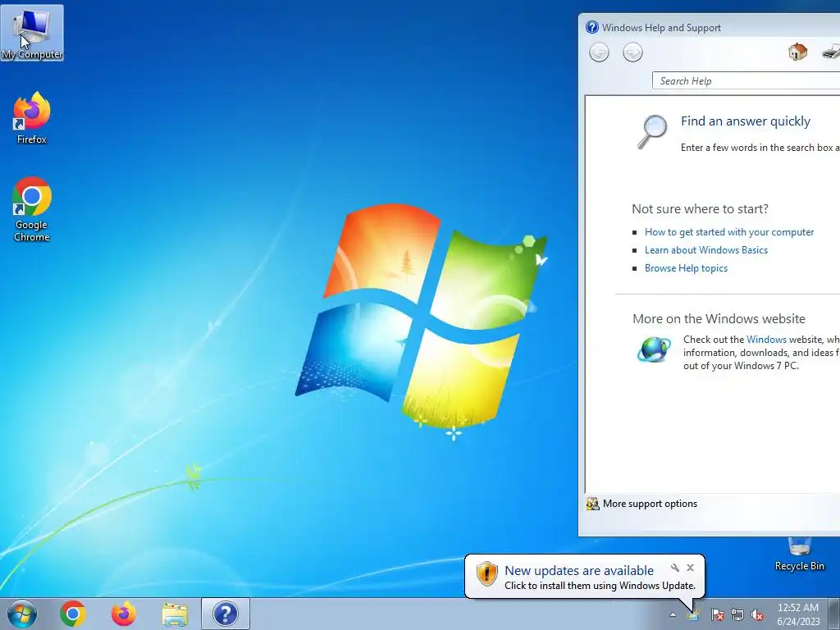Viewport: 840px width, 630px height.
Task: Click the Print icon in Help toolbar
Action: (831, 52)
